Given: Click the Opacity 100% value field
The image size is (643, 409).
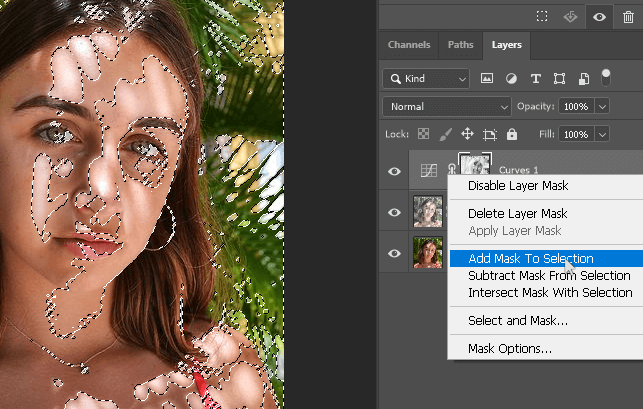Looking at the screenshot, I should coord(576,107).
